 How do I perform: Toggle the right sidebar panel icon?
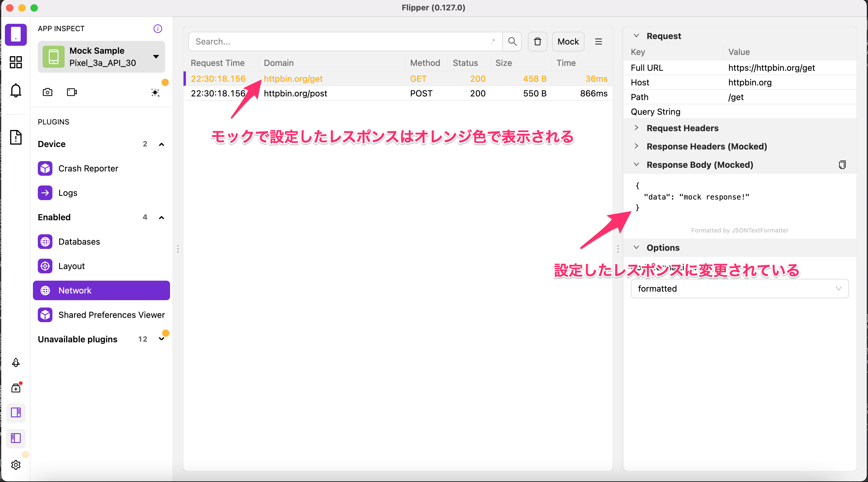(16, 412)
